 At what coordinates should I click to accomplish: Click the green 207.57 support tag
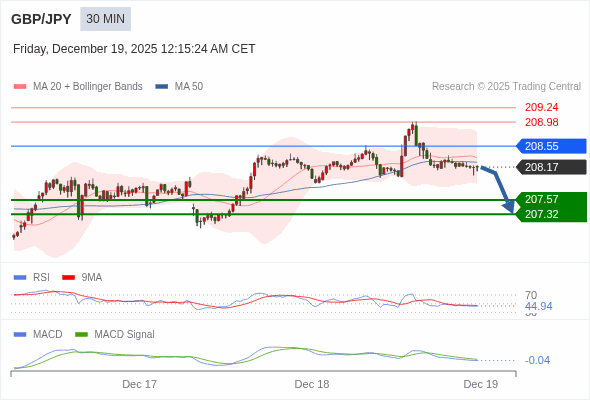coord(551,199)
